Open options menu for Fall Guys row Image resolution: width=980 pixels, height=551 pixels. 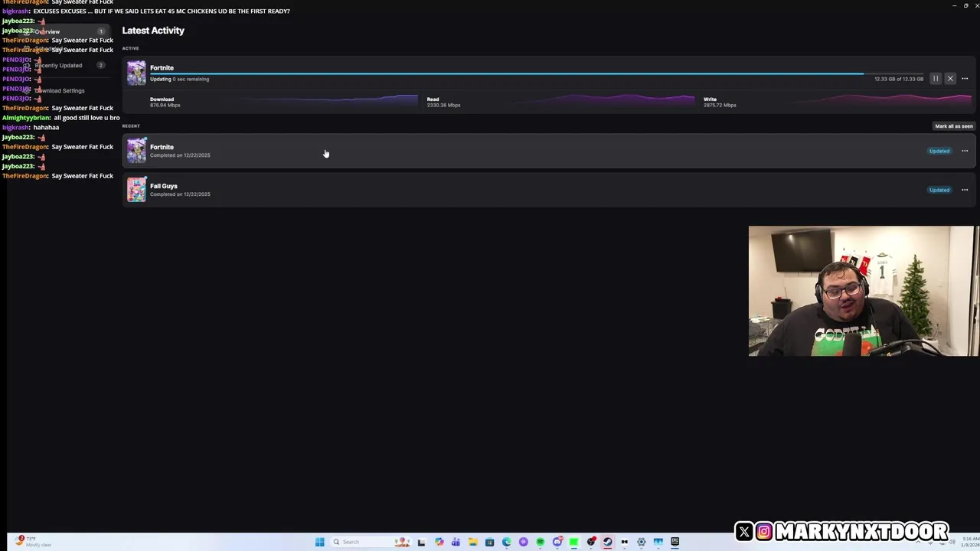965,190
